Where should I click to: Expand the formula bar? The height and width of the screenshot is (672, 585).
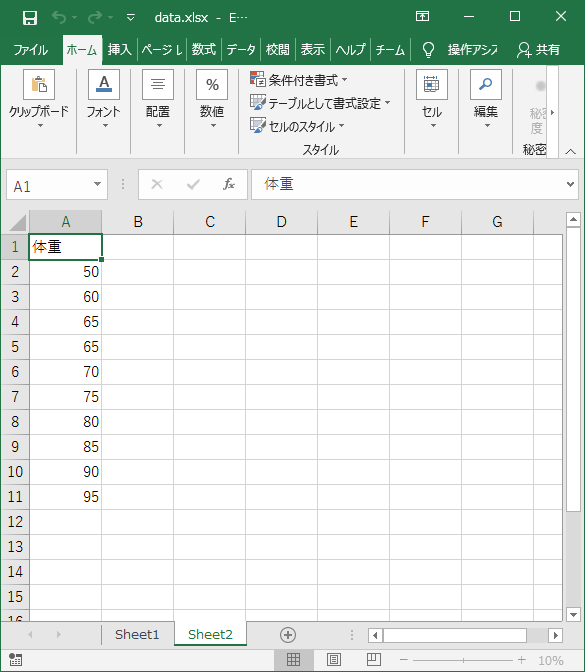(x=570, y=185)
